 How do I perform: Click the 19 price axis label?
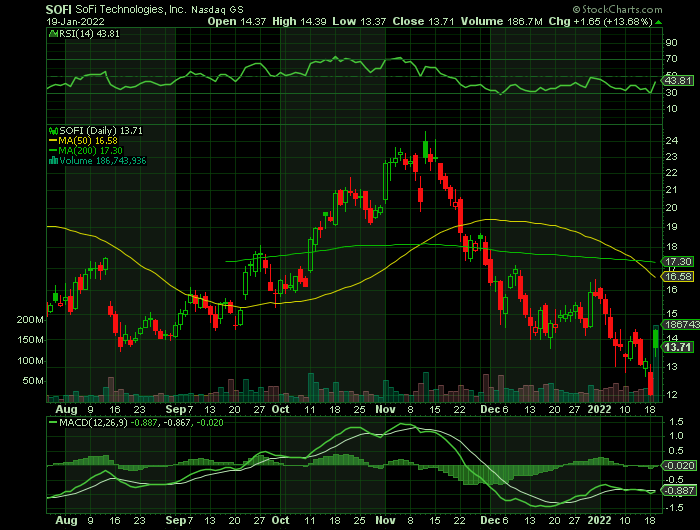pos(671,227)
